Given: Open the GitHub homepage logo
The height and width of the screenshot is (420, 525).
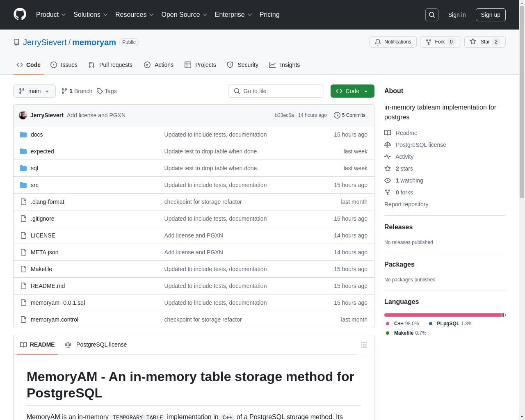Looking at the screenshot, I should [20, 14].
